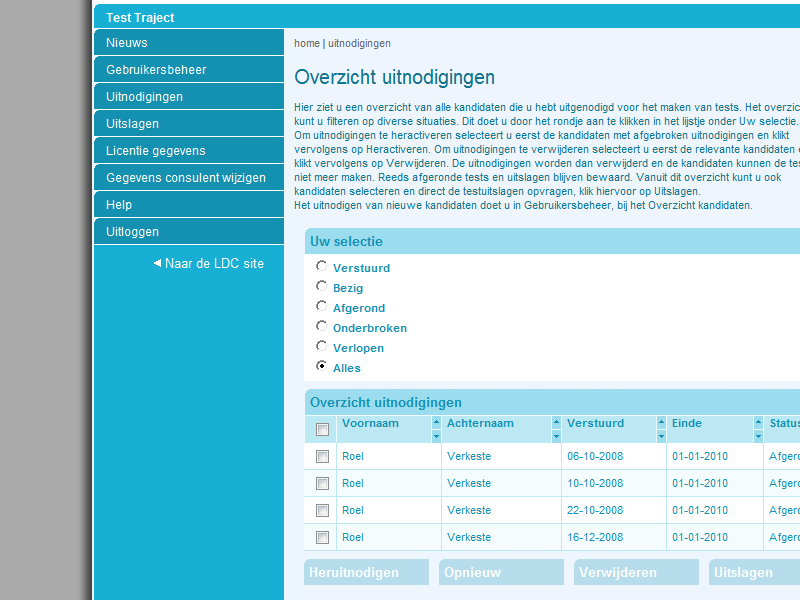Tick the select-all checkbox in table header

pyautogui.click(x=322, y=430)
